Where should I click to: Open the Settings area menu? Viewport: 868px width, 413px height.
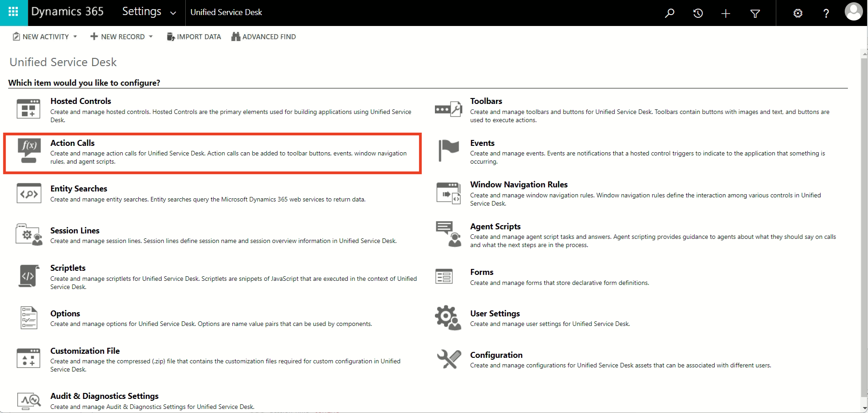pyautogui.click(x=142, y=12)
